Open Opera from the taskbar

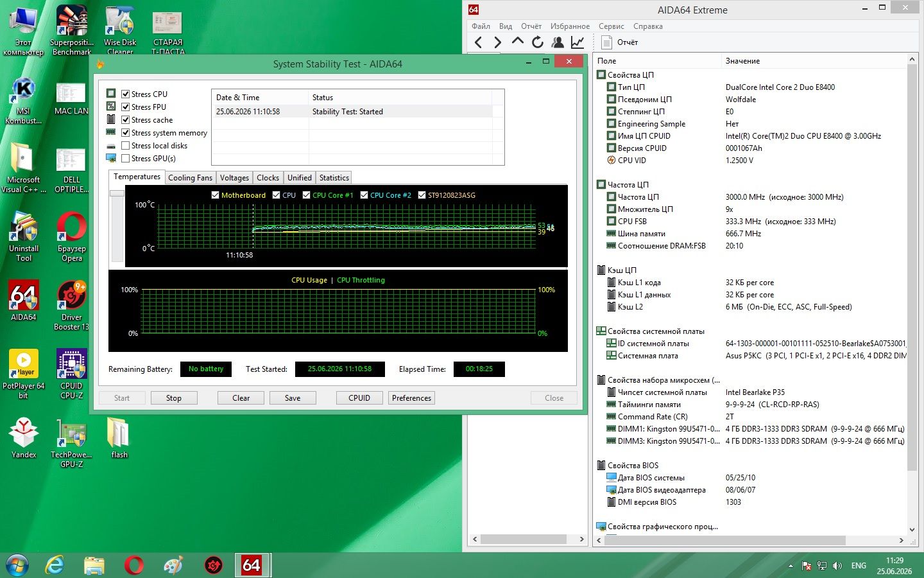tap(134, 565)
